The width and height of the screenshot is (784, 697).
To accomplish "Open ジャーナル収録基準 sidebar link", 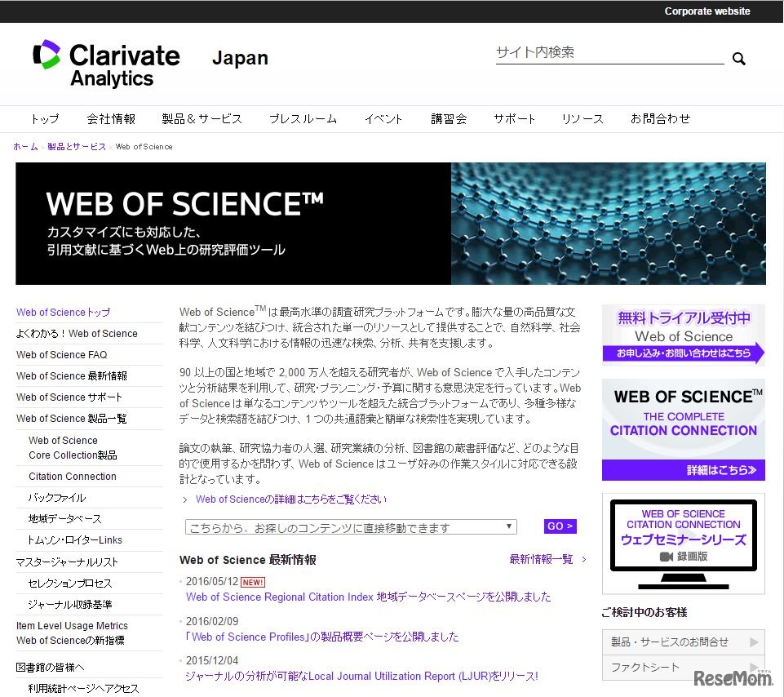I will [70, 605].
